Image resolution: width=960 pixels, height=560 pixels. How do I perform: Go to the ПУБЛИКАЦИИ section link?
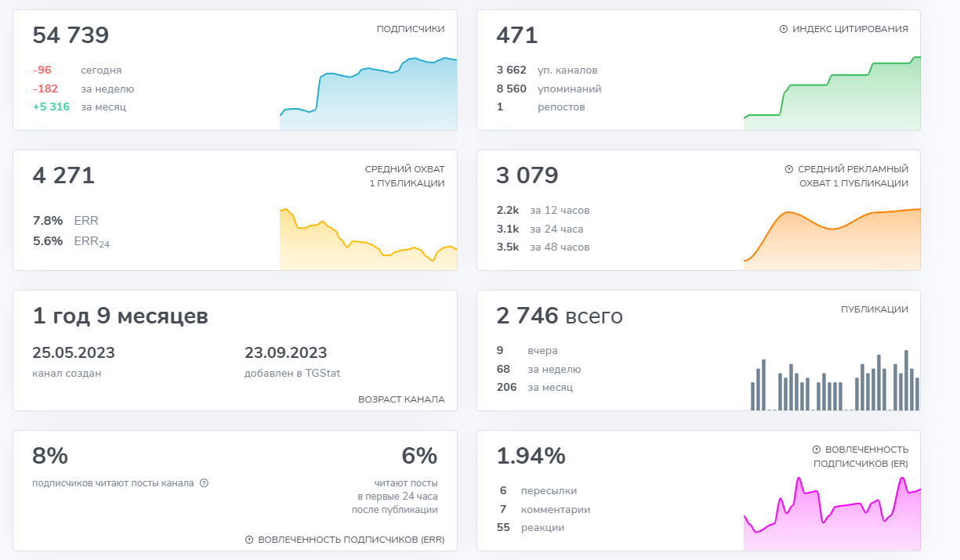click(x=875, y=309)
